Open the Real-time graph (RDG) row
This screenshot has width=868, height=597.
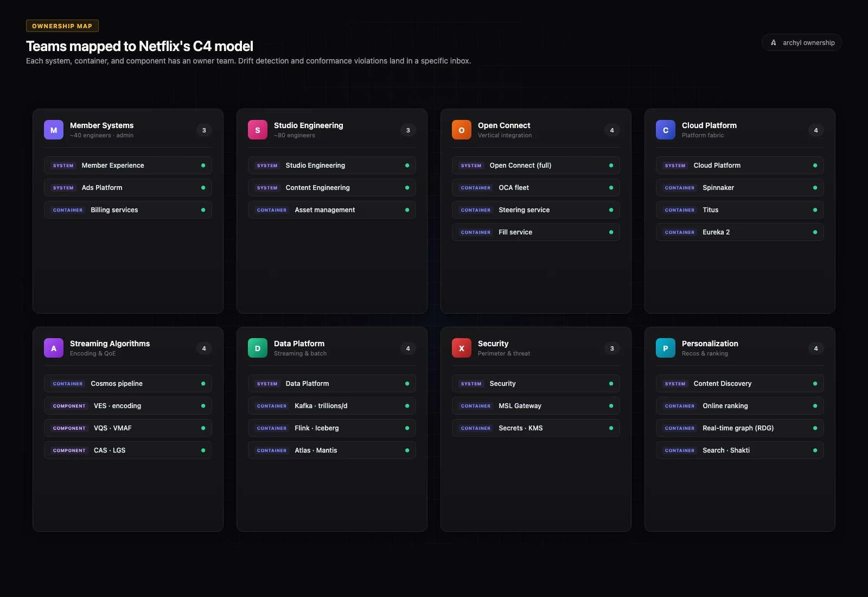(x=740, y=428)
